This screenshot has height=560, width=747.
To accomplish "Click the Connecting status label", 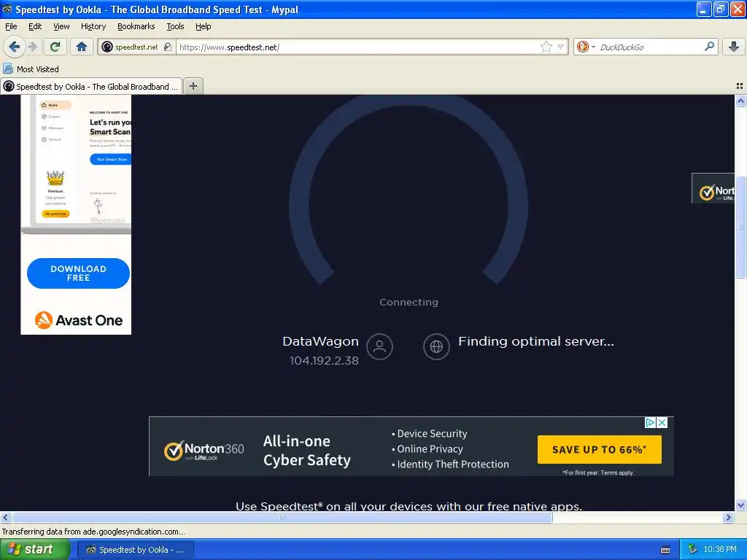I will pyautogui.click(x=409, y=302).
